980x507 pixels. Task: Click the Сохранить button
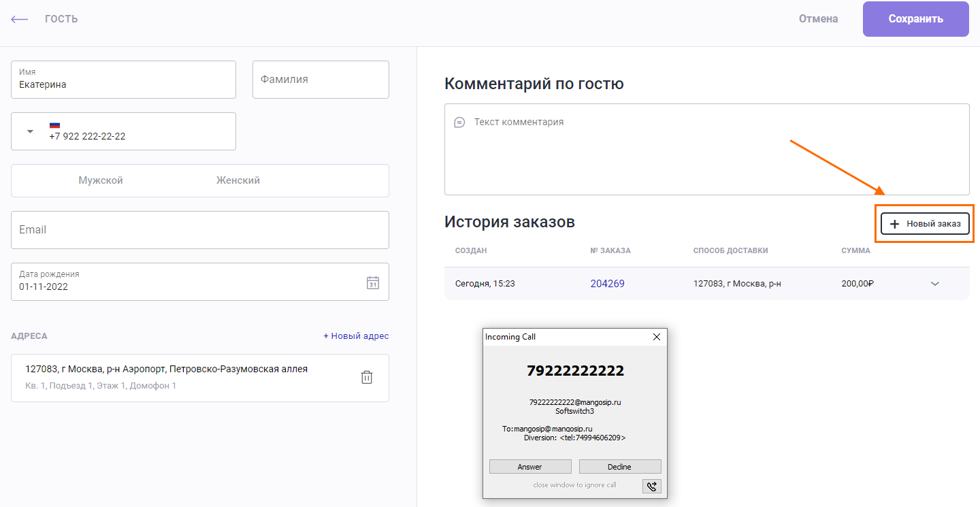(x=916, y=19)
